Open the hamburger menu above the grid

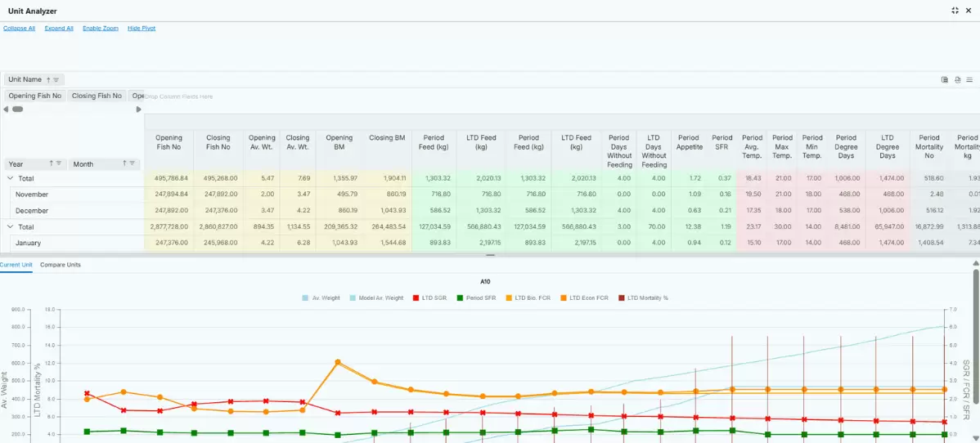pos(969,80)
